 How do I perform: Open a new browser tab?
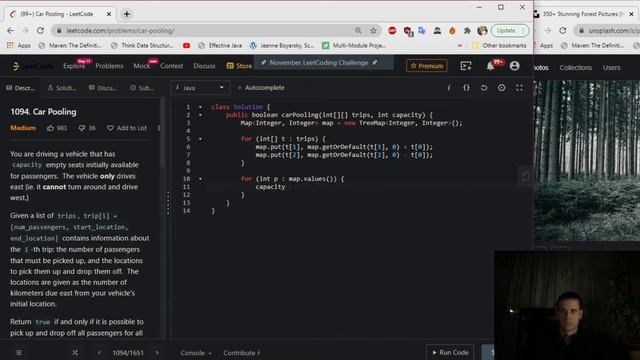point(127,14)
